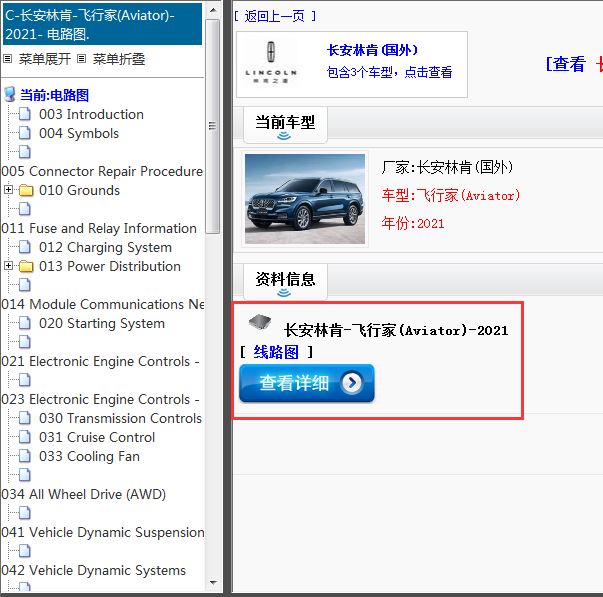Click the 当前:电路图 root node

coord(54,95)
